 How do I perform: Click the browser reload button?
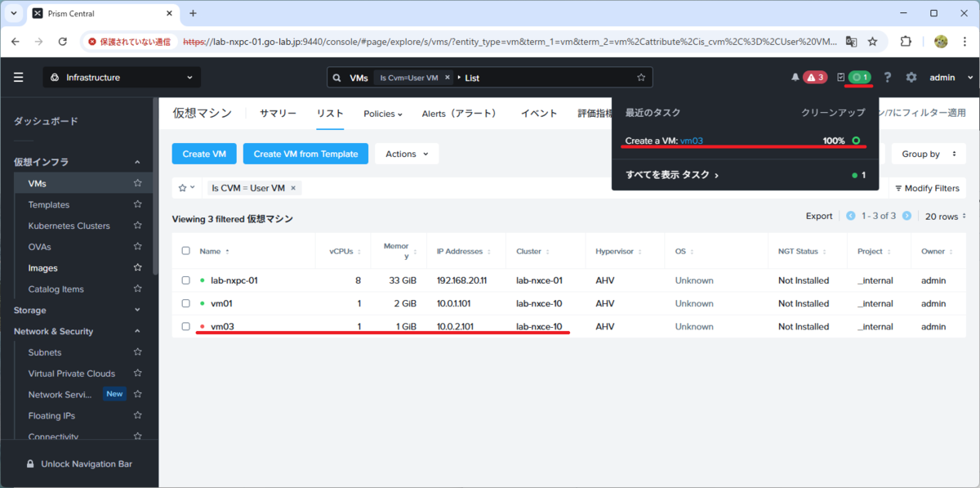pyautogui.click(x=63, y=41)
